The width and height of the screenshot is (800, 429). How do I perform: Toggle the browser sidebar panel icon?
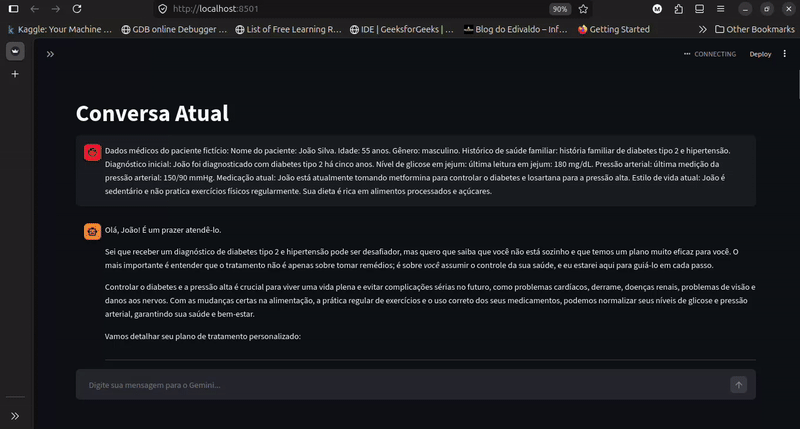point(14,9)
